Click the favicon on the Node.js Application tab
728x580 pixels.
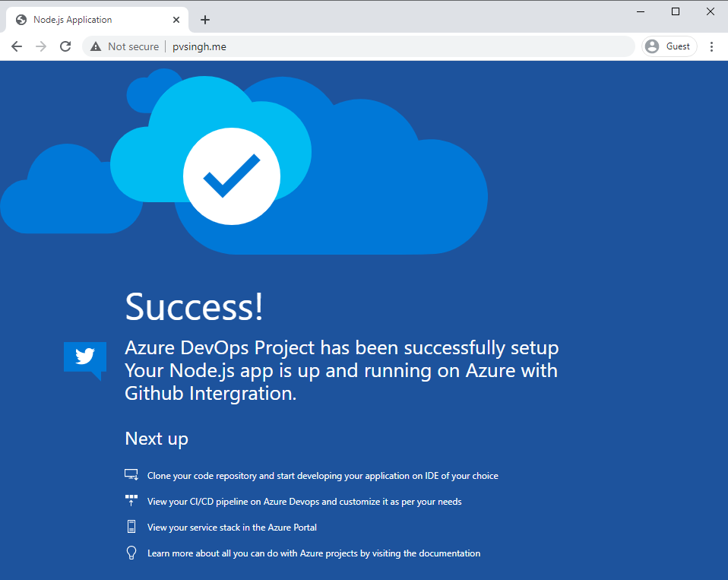20,19
